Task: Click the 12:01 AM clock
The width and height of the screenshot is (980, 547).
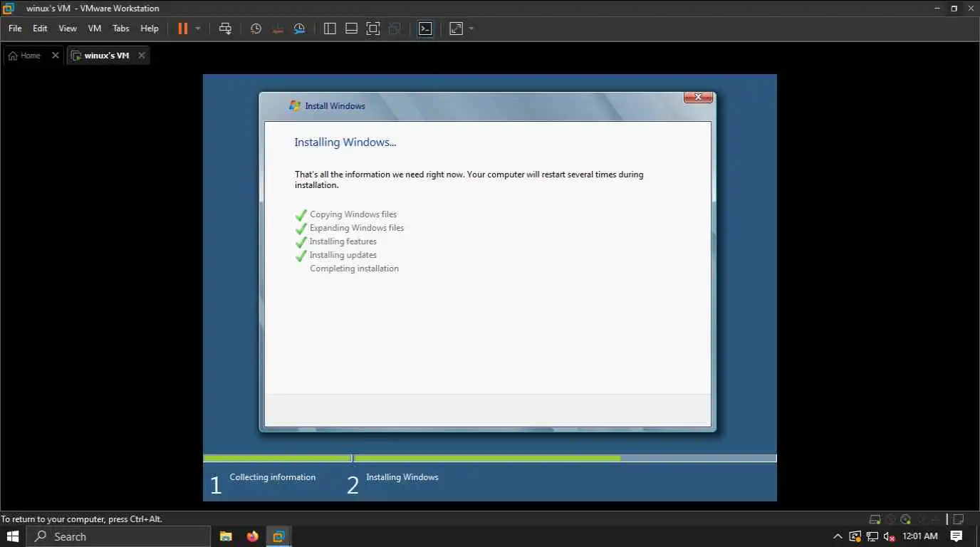Action: point(920,536)
